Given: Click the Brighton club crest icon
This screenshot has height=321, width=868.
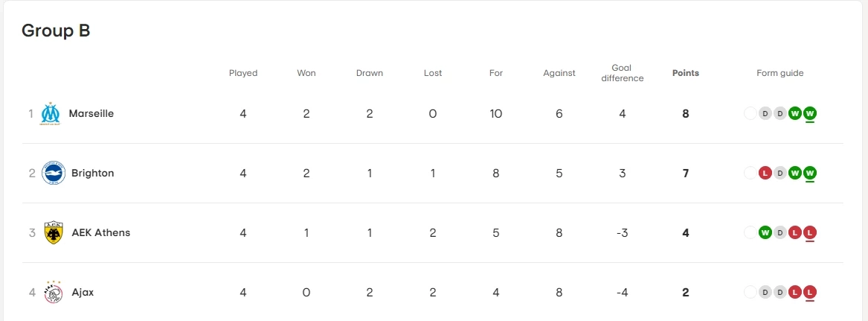Looking at the screenshot, I should 54,174.
